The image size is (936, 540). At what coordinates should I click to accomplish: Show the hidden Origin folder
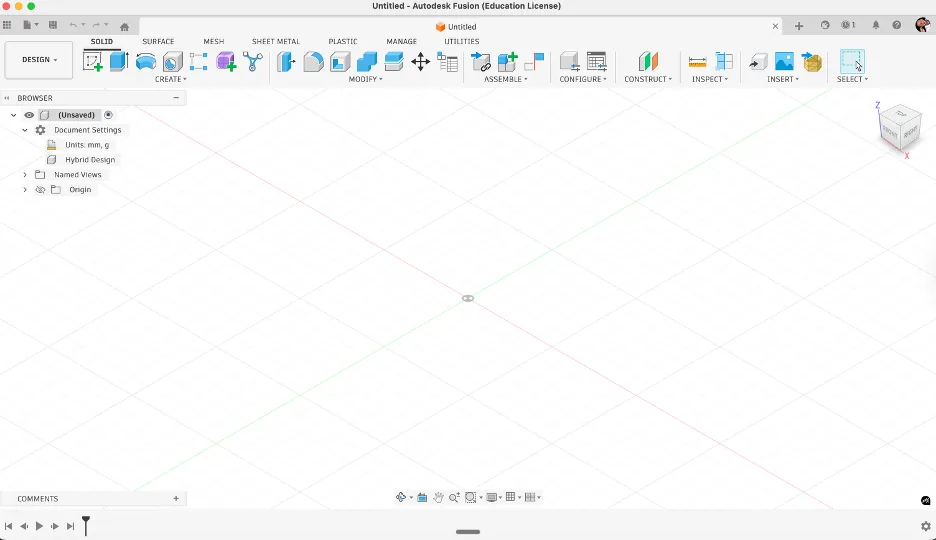(x=40, y=190)
